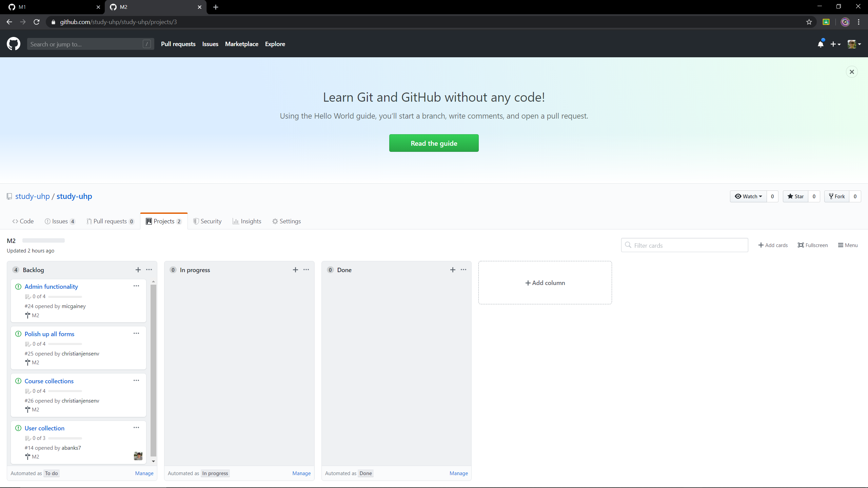Fork the repository
The image size is (868, 488).
tap(837, 196)
